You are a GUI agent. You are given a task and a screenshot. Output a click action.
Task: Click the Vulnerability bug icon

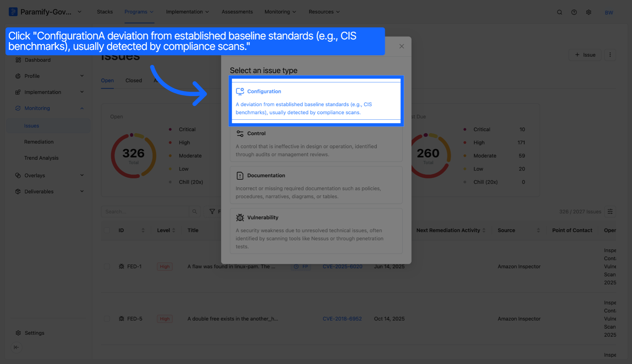pos(240,218)
